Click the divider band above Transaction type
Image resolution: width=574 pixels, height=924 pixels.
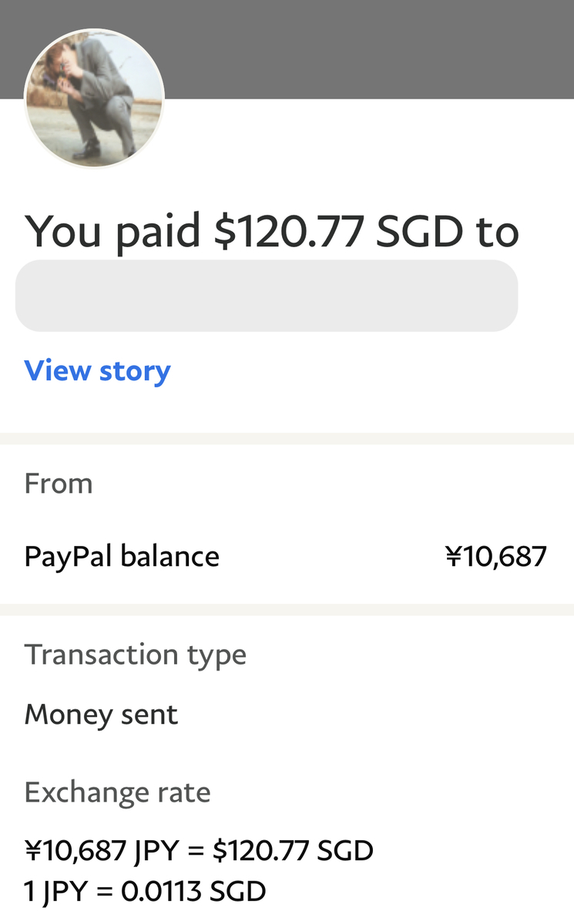[287, 610]
